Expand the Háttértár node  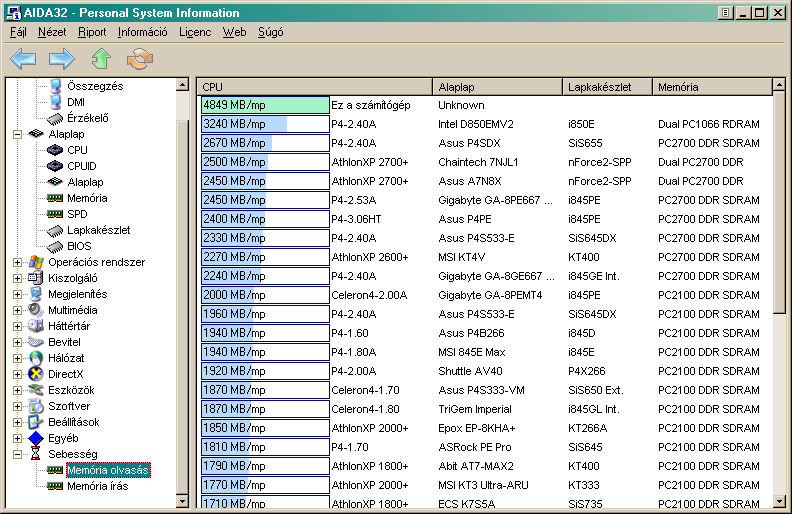18,326
